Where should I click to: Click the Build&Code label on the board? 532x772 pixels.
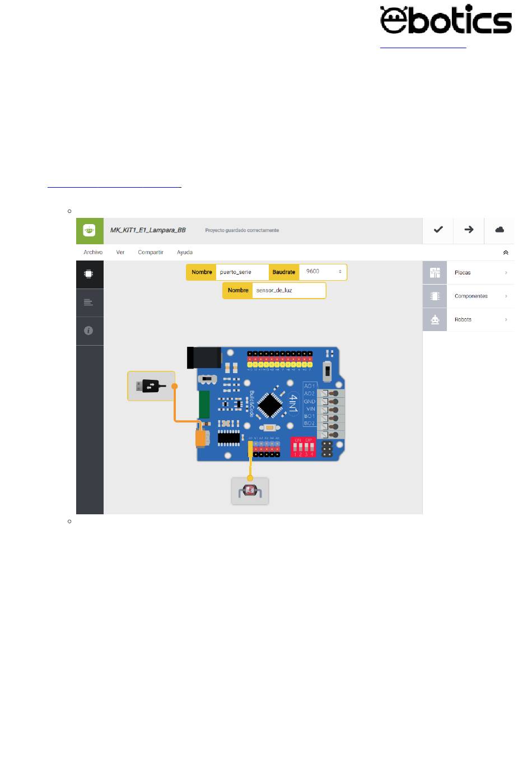251,403
